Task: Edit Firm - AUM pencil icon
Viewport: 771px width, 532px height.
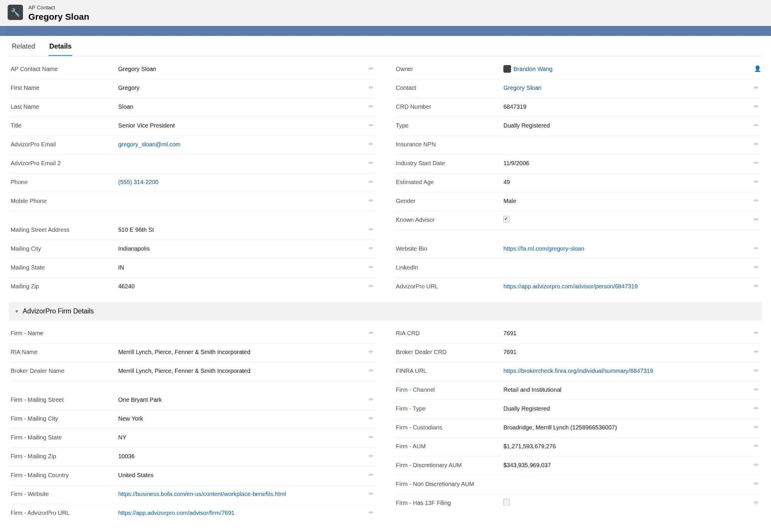Action: [x=756, y=446]
